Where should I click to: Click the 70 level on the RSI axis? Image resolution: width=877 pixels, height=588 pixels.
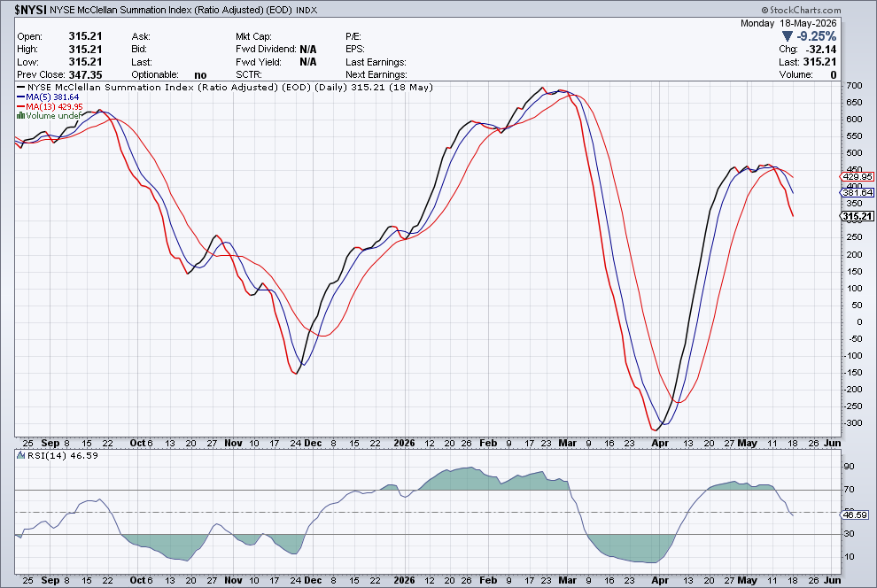click(849, 490)
